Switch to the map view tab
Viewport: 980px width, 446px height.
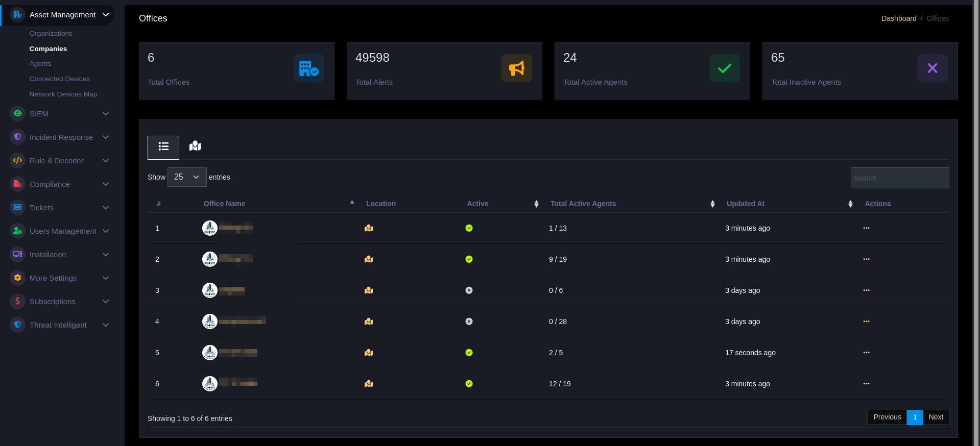click(195, 146)
